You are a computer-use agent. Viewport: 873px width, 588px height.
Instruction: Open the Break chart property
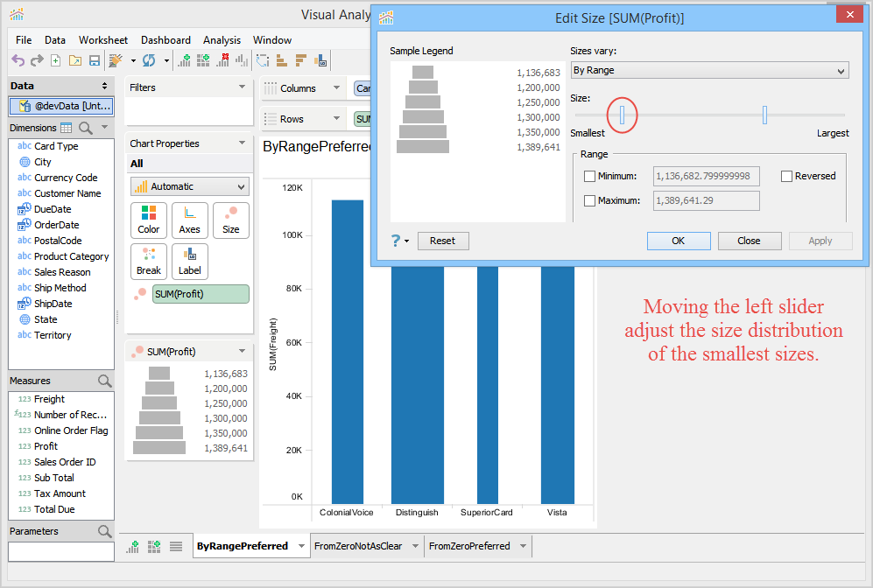click(x=149, y=262)
